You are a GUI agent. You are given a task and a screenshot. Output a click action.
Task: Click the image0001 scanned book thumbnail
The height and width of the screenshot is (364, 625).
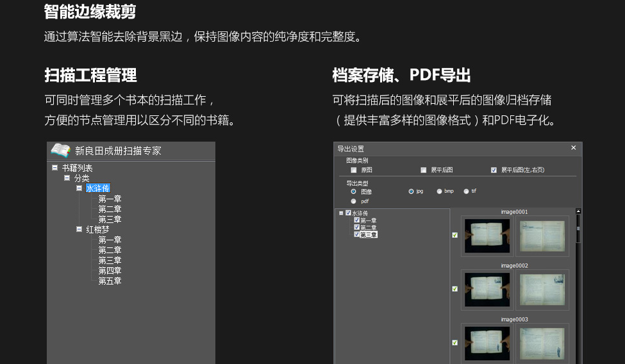[x=487, y=236]
